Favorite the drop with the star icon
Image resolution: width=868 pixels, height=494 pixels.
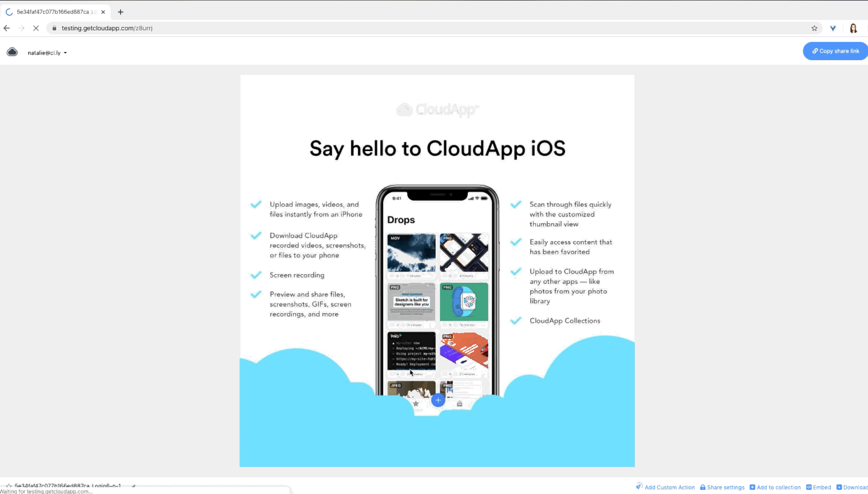(x=9, y=486)
